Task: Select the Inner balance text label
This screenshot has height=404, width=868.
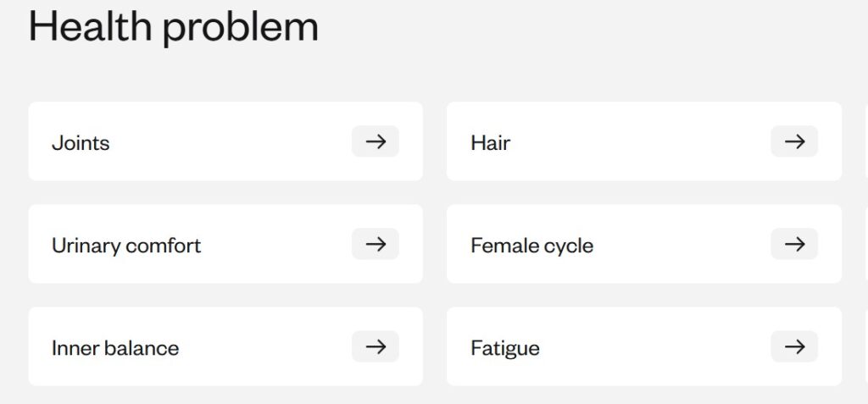Action: pyautogui.click(x=115, y=348)
